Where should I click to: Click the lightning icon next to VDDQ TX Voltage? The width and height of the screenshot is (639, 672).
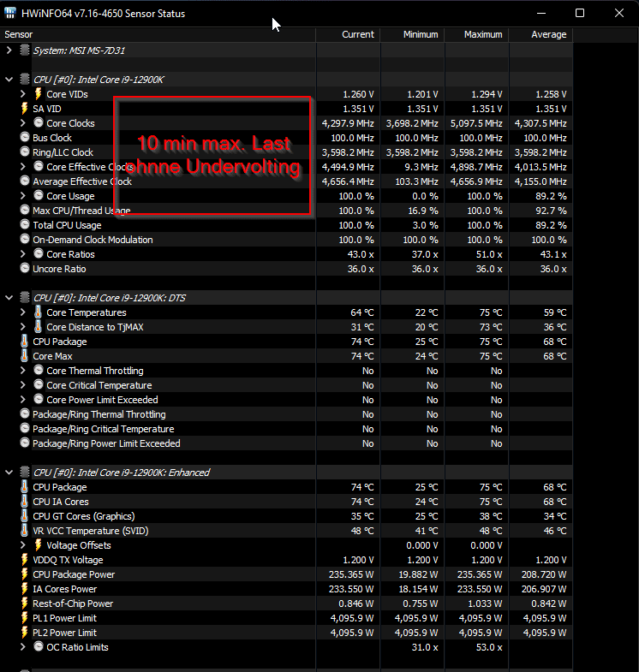coord(25,559)
